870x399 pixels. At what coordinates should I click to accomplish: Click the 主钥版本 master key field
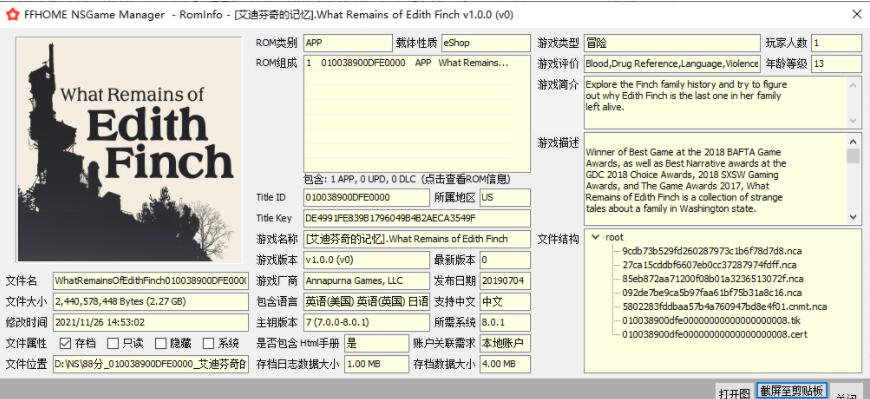(366, 322)
